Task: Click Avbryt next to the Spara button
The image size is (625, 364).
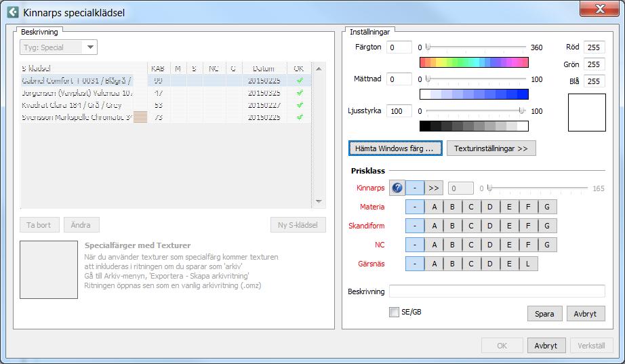Action: [x=586, y=314]
